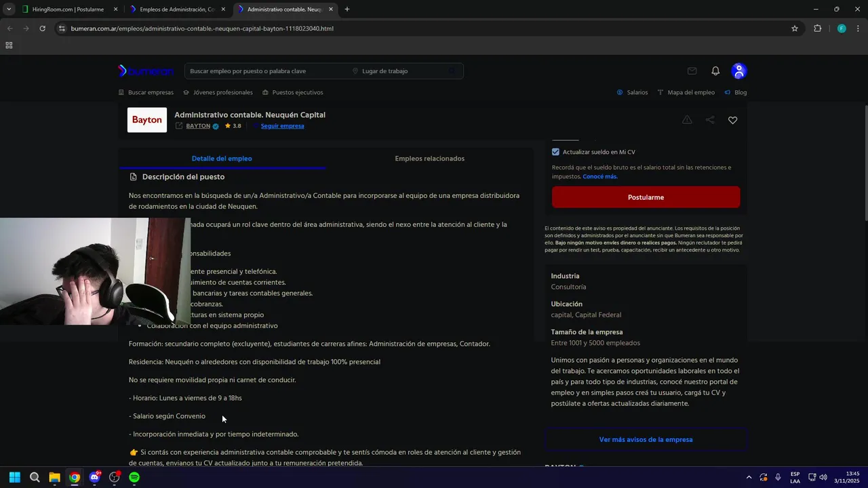Image resolution: width=868 pixels, height=488 pixels.
Task: Select the Detalle del empleo tab
Action: [x=222, y=159]
